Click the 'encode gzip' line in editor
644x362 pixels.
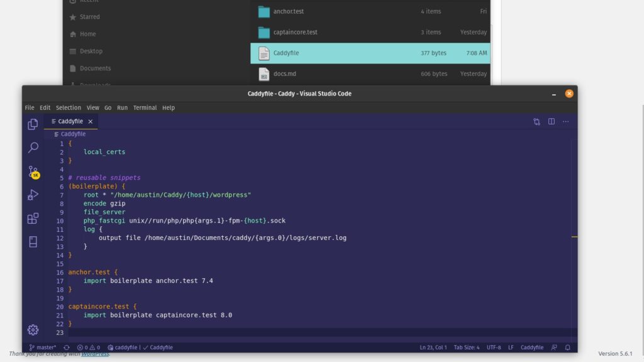pos(104,204)
